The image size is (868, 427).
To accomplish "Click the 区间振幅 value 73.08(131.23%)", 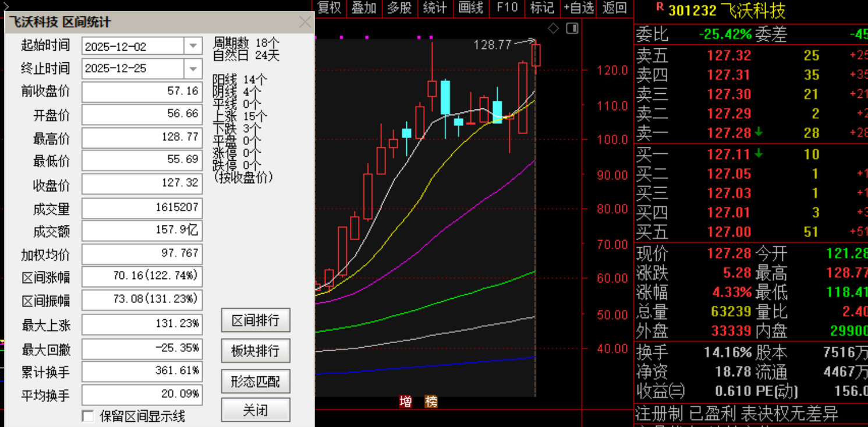I will (x=142, y=300).
